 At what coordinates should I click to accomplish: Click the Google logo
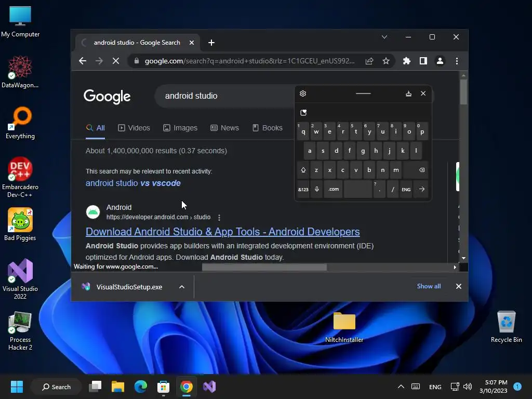pos(107,97)
